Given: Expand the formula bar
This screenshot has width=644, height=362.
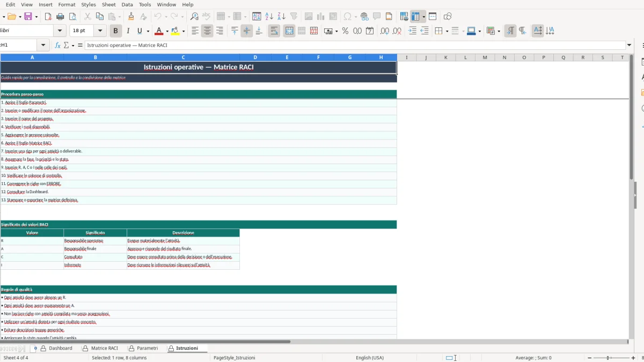Looking at the screenshot, I should pos(629,45).
